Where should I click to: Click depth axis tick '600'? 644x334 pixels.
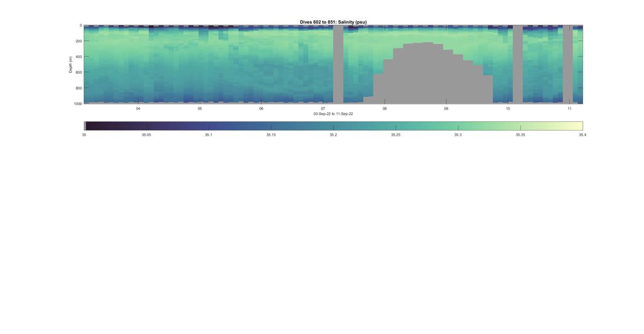[x=78, y=72]
